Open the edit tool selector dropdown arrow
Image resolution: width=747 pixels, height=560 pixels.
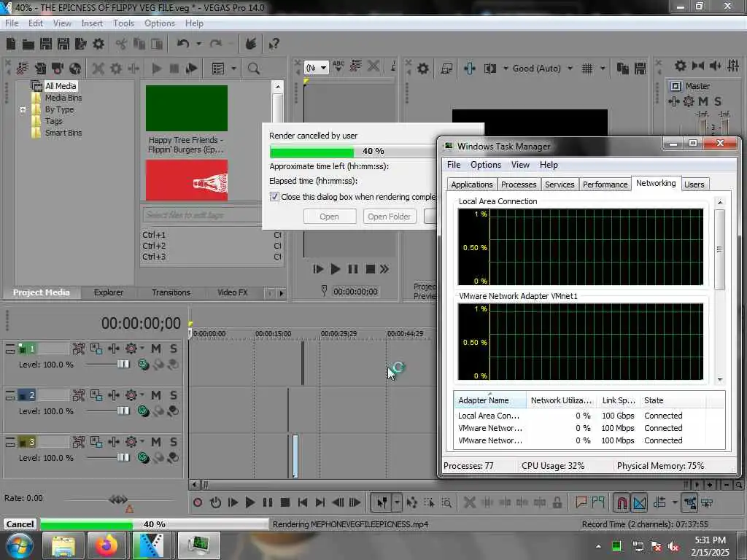pyautogui.click(x=397, y=502)
